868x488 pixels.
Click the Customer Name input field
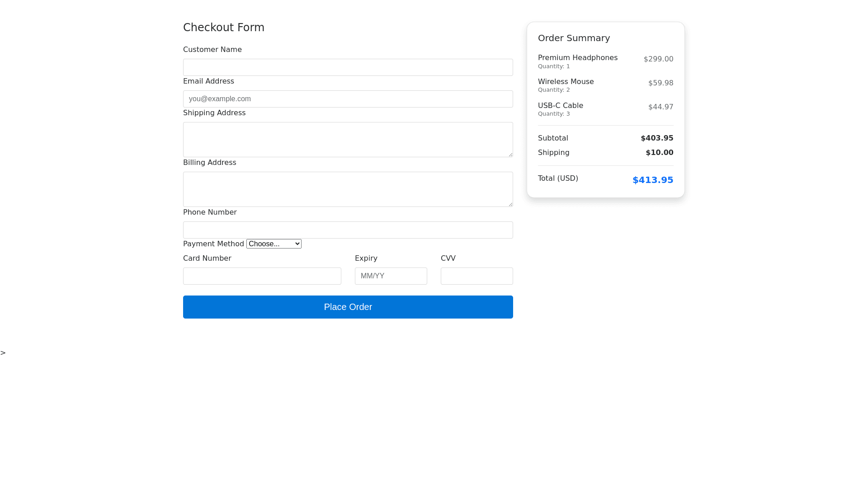(348, 67)
